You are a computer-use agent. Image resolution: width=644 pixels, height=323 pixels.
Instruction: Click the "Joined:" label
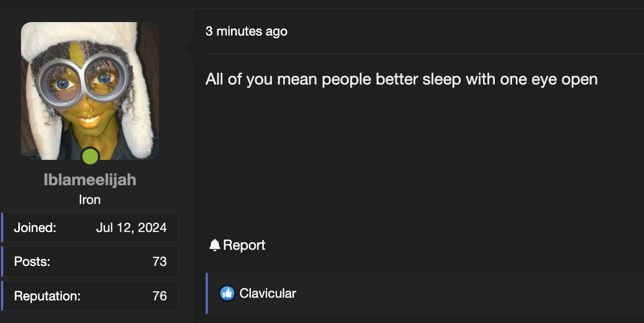pyautogui.click(x=35, y=228)
